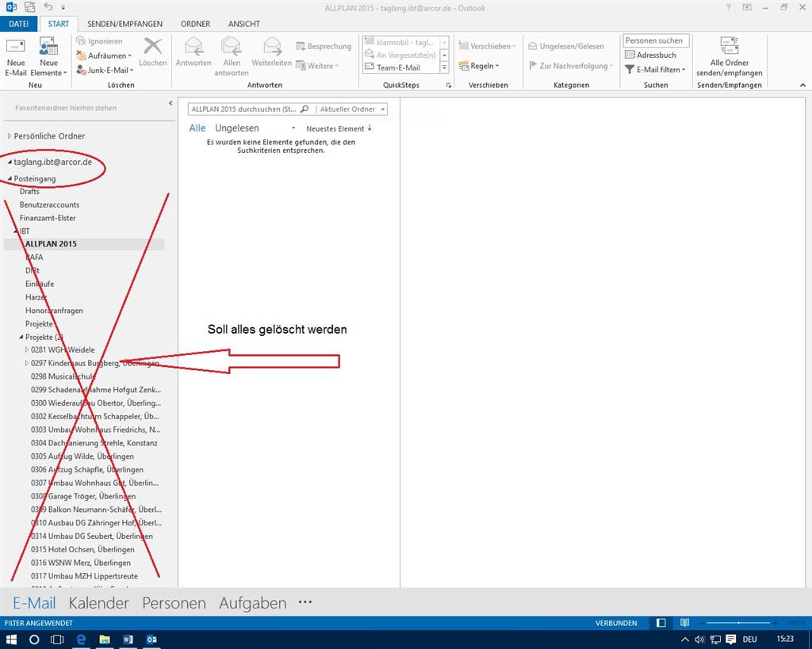The width and height of the screenshot is (812, 649).
Task: Open the Neue Elemente menu
Action: [x=48, y=57]
